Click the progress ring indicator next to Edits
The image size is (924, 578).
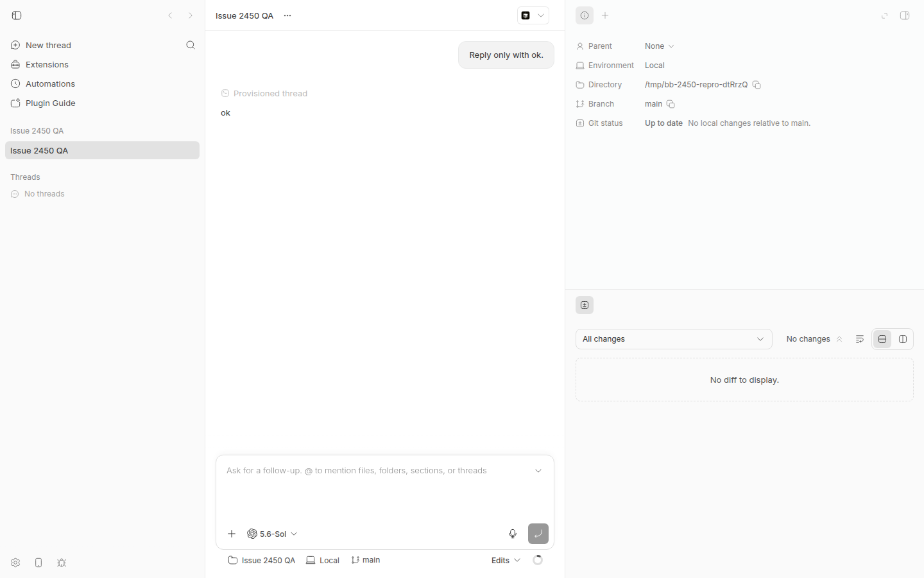pyautogui.click(x=538, y=560)
